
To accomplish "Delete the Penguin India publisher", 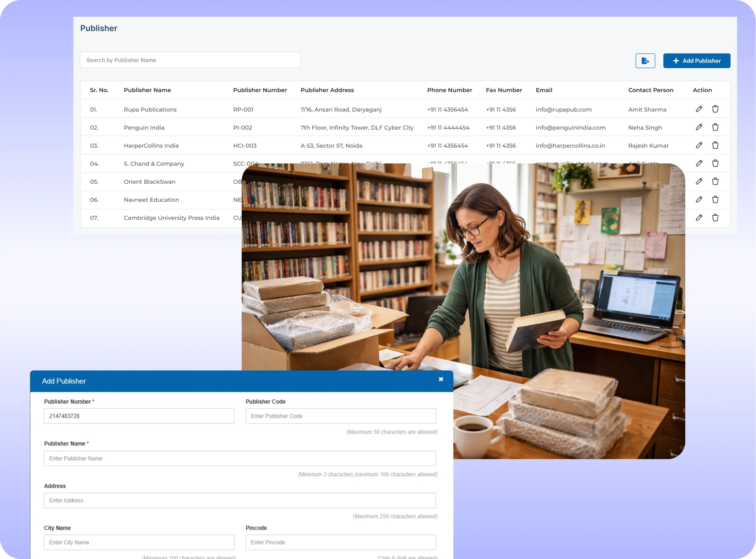I will click(715, 127).
